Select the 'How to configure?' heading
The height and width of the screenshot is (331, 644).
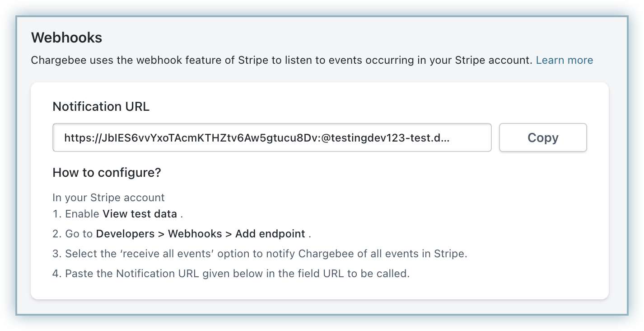point(107,172)
